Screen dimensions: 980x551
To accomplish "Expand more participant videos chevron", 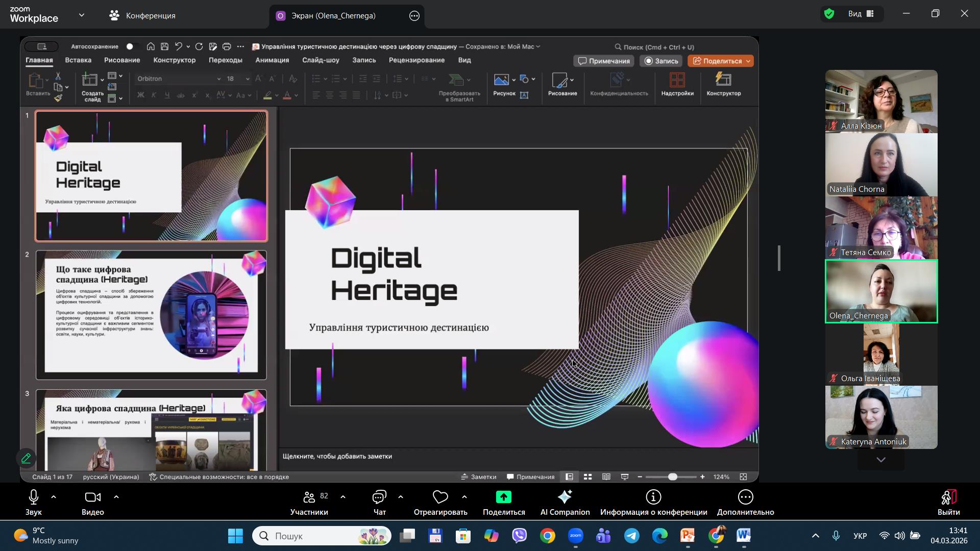I will 881,460.
